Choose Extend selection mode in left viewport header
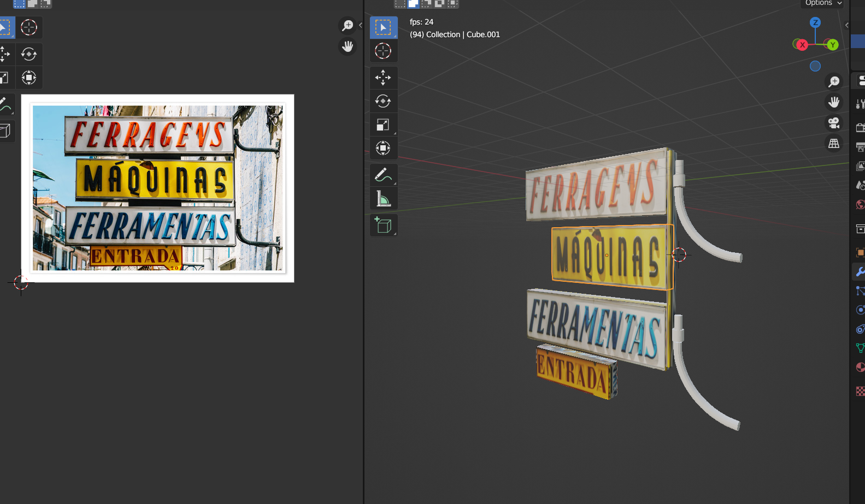Screen dimensions: 865x504 (x=32, y=3)
